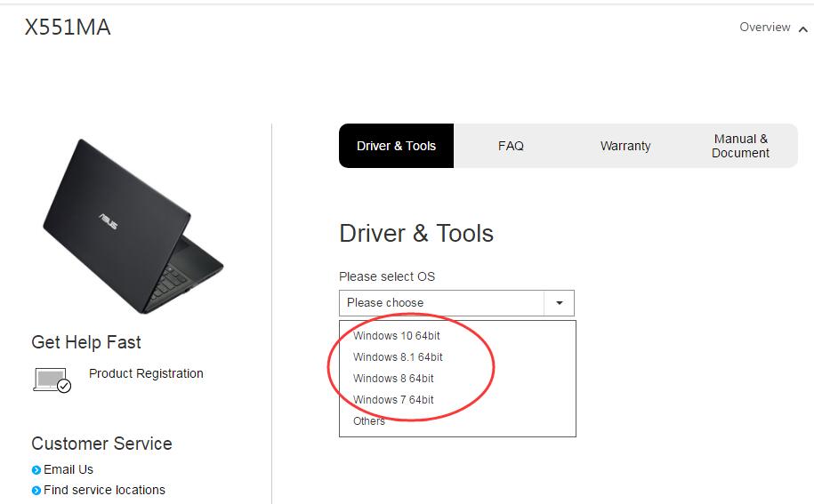814x504 pixels.
Task: Go to Manual & Document tab
Action: point(740,146)
